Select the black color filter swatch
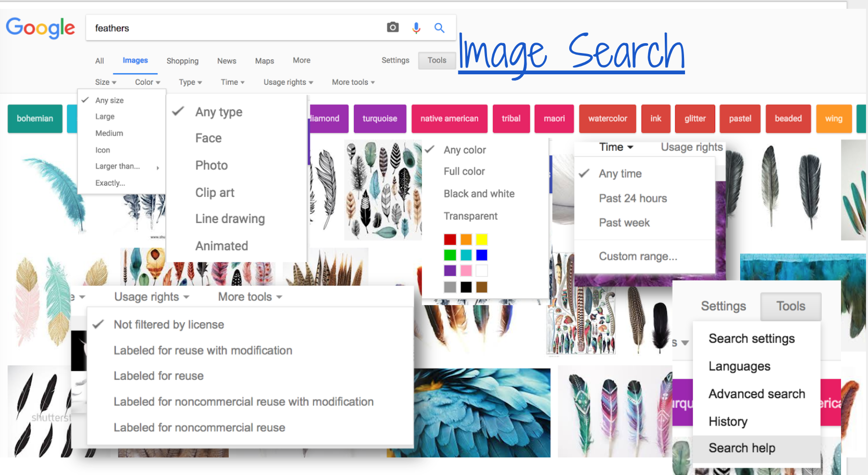868x475 pixels. click(x=466, y=287)
